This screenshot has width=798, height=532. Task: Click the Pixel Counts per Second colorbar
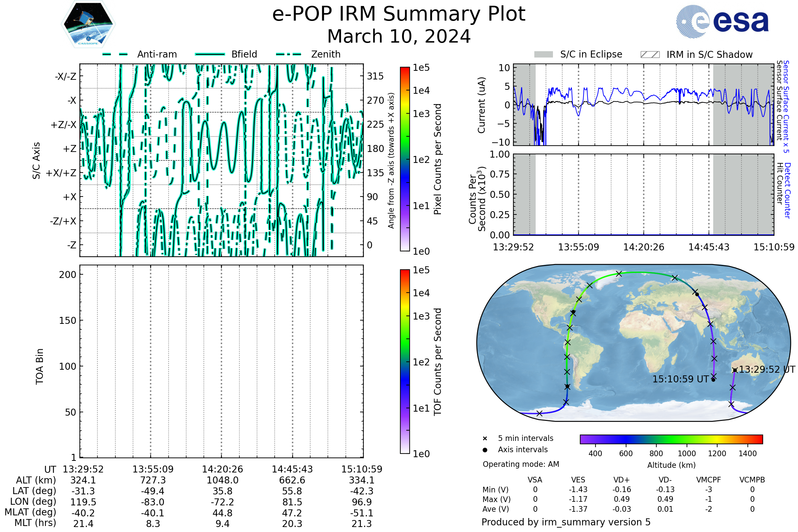(405, 159)
